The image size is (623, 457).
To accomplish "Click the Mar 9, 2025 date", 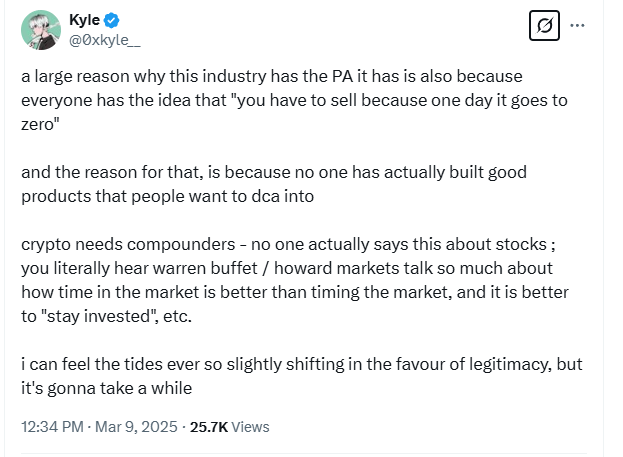I will point(136,427).
